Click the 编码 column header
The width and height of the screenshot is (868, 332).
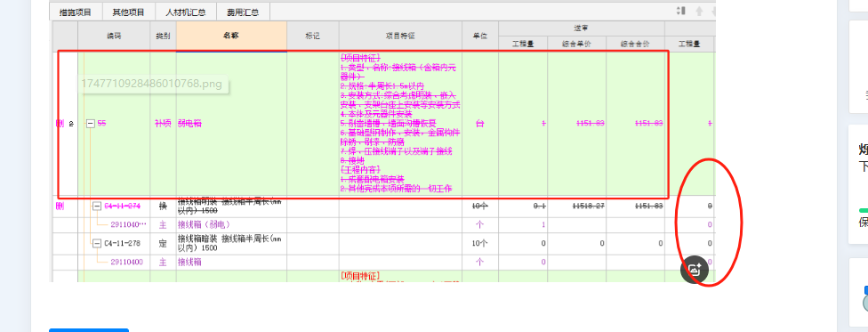pos(114,36)
